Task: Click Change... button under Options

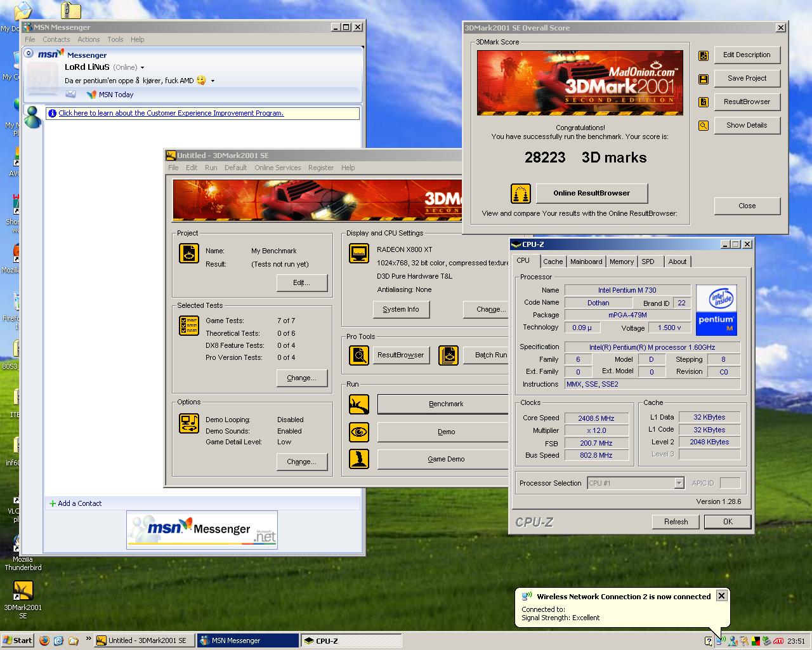Action: [x=302, y=461]
